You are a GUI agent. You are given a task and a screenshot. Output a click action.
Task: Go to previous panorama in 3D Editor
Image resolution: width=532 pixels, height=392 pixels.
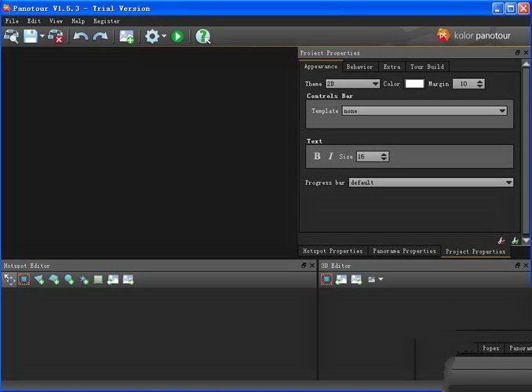(x=341, y=279)
